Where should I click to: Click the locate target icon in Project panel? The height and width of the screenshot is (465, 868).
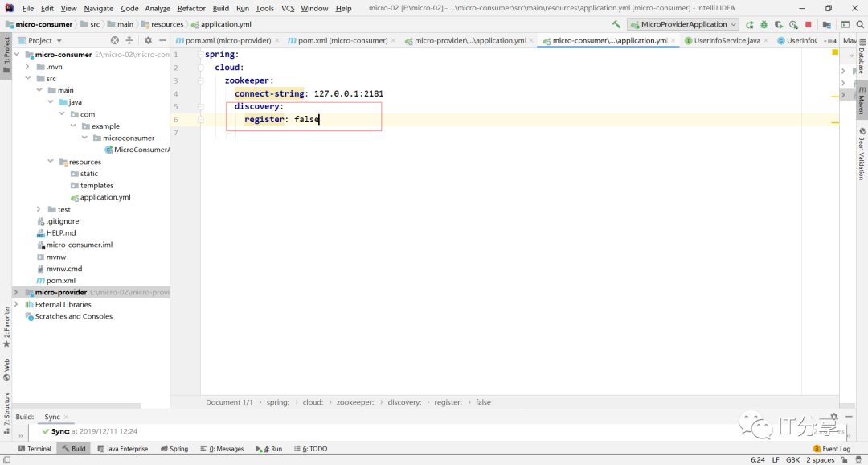pos(115,40)
